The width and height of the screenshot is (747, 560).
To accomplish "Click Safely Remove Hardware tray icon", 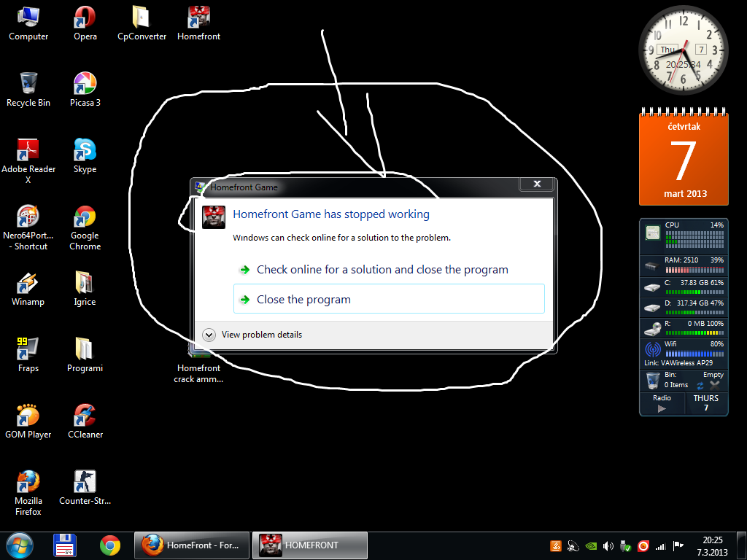I will click(x=625, y=546).
